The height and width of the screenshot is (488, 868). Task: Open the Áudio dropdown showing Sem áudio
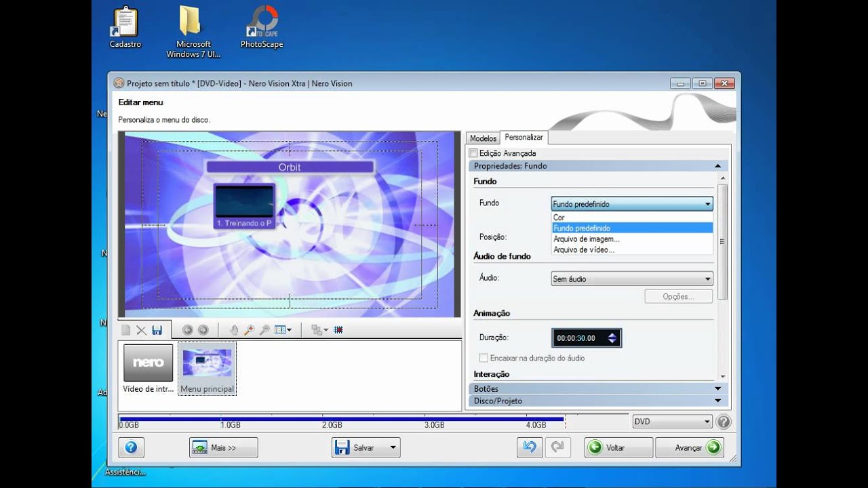(632, 279)
